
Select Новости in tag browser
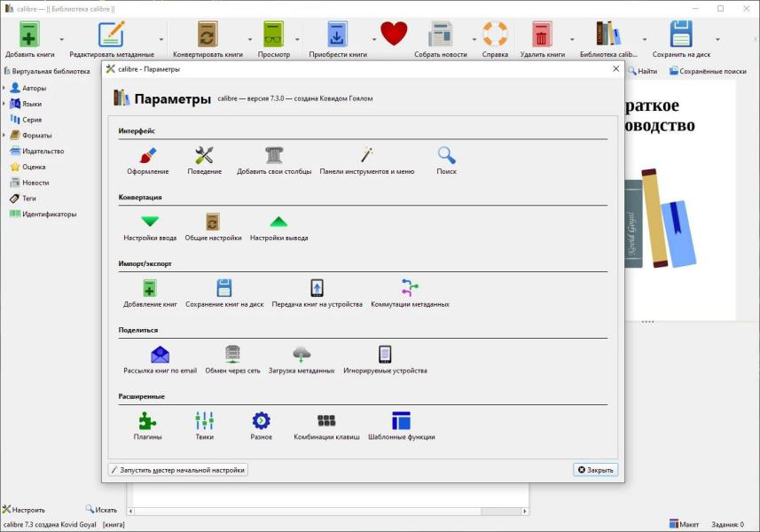tap(29, 182)
